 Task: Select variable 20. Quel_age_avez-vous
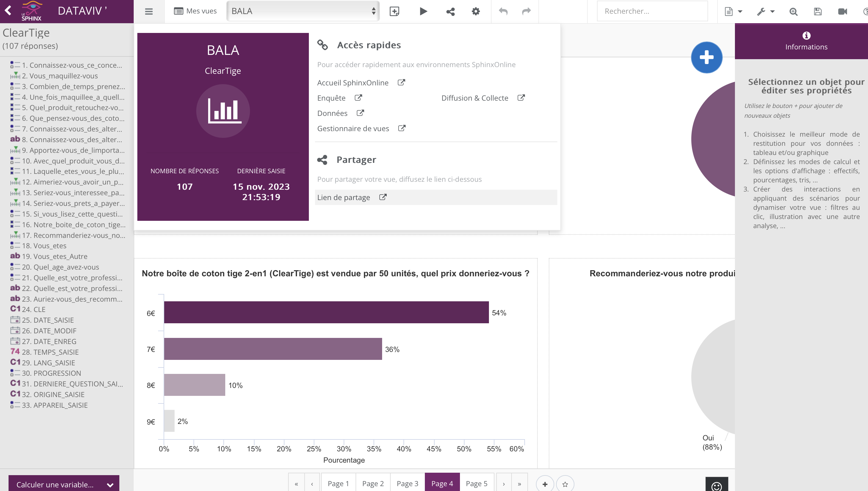click(55, 267)
